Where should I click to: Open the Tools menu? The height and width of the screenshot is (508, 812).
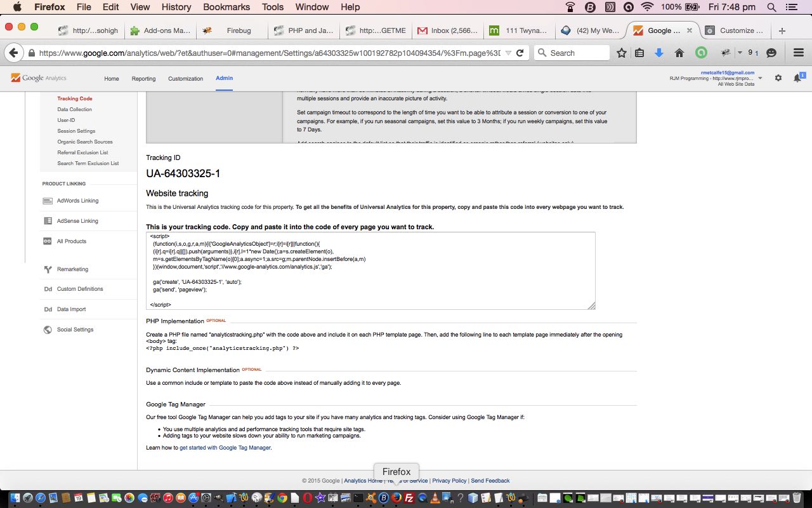(273, 7)
